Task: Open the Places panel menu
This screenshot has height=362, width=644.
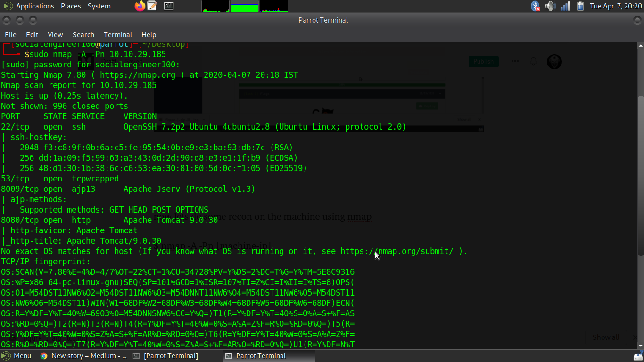Action: tap(71, 6)
